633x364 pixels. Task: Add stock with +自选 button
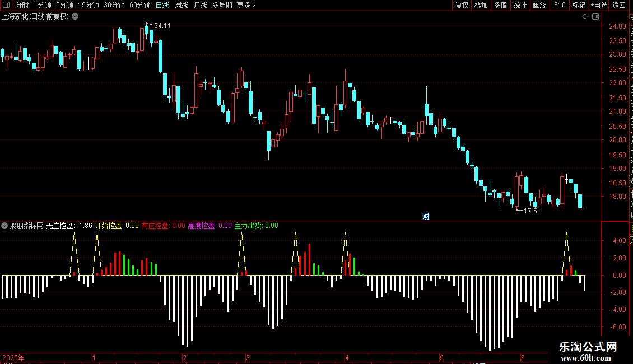click(599, 5)
